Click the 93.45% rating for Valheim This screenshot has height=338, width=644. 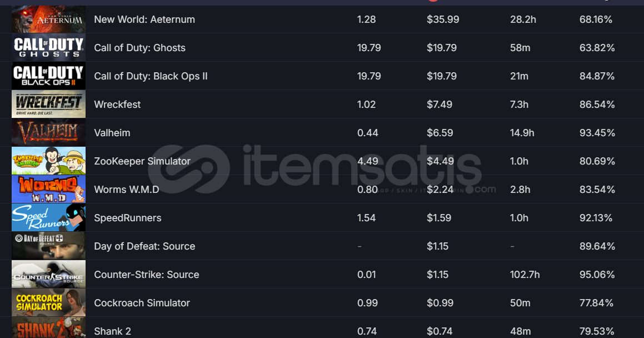597,133
